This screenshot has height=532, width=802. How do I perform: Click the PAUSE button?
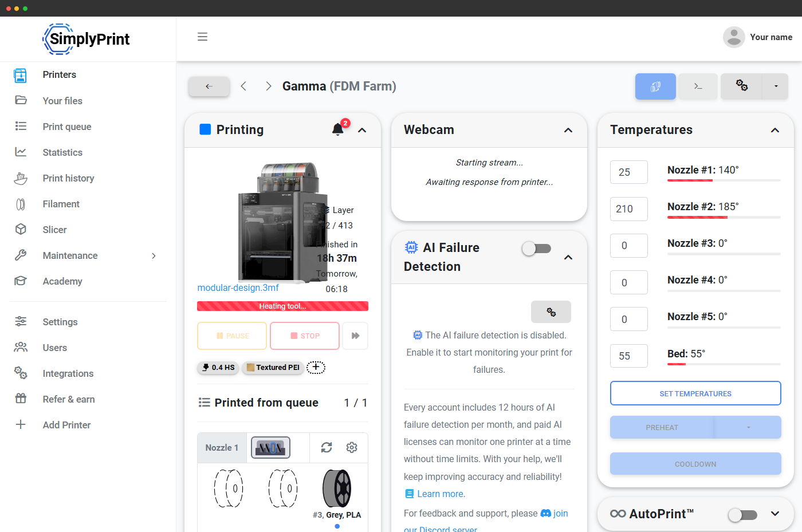(232, 336)
